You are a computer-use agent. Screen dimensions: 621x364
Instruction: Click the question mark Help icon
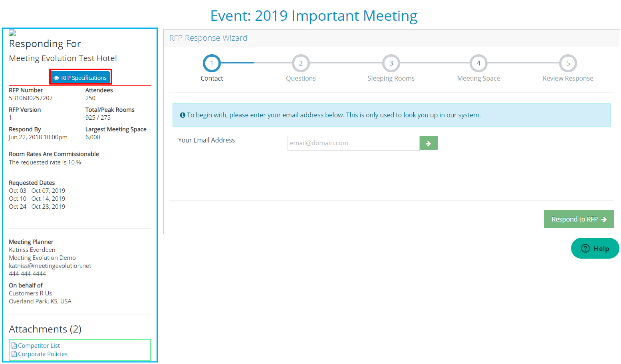585,248
